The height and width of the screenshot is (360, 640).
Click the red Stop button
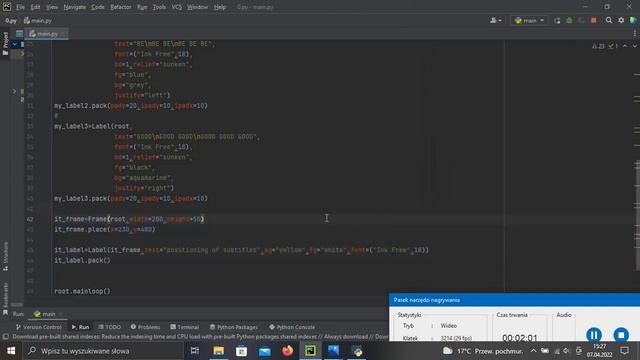(594, 20)
